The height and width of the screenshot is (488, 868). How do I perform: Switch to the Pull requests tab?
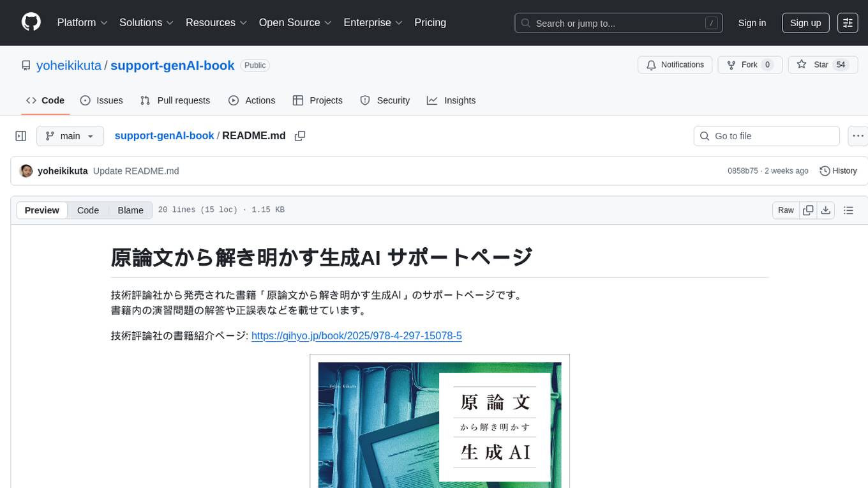tap(175, 100)
